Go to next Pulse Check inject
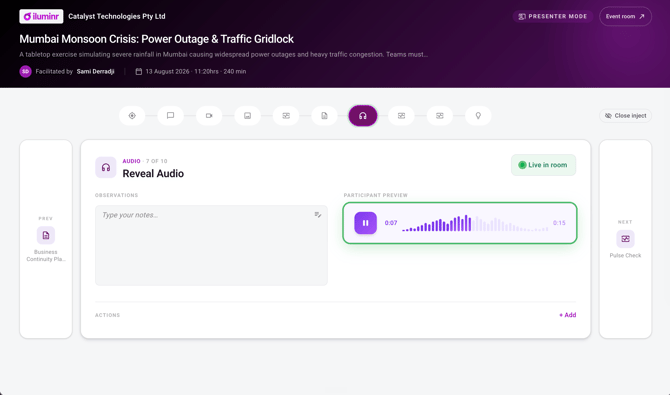This screenshot has height=395, width=670. click(625, 239)
